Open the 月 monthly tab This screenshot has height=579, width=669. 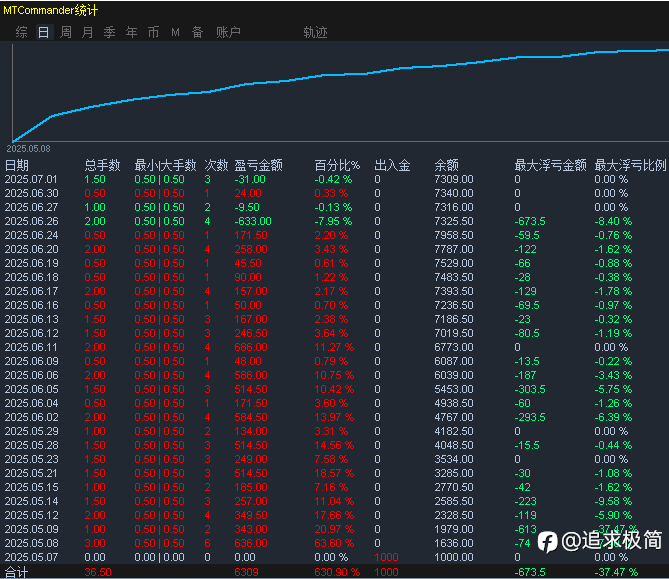click(87, 32)
